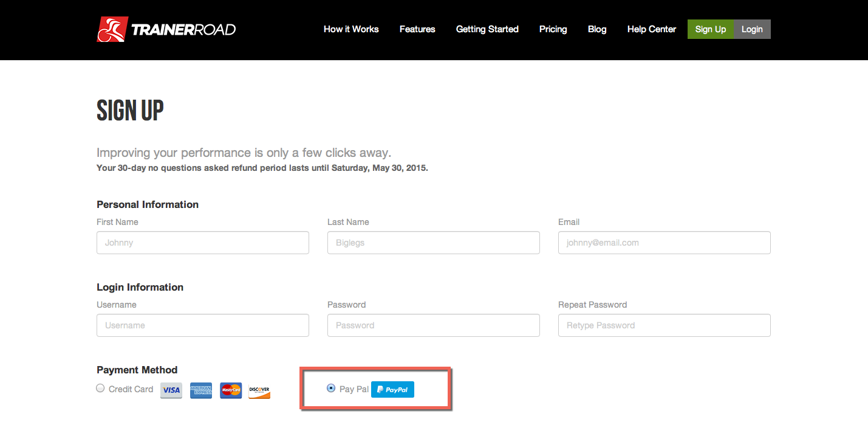
Task: Focus the First Name field
Action: tap(203, 243)
